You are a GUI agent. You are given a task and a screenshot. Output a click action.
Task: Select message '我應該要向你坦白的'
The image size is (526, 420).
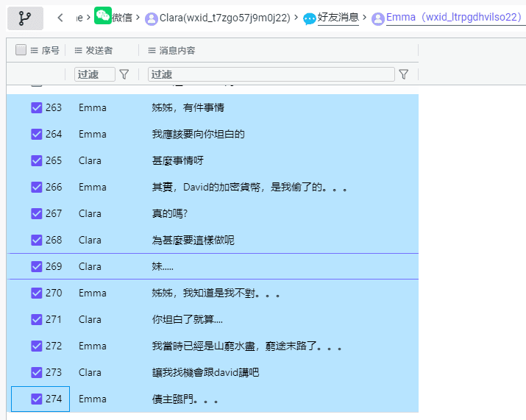tap(198, 134)
